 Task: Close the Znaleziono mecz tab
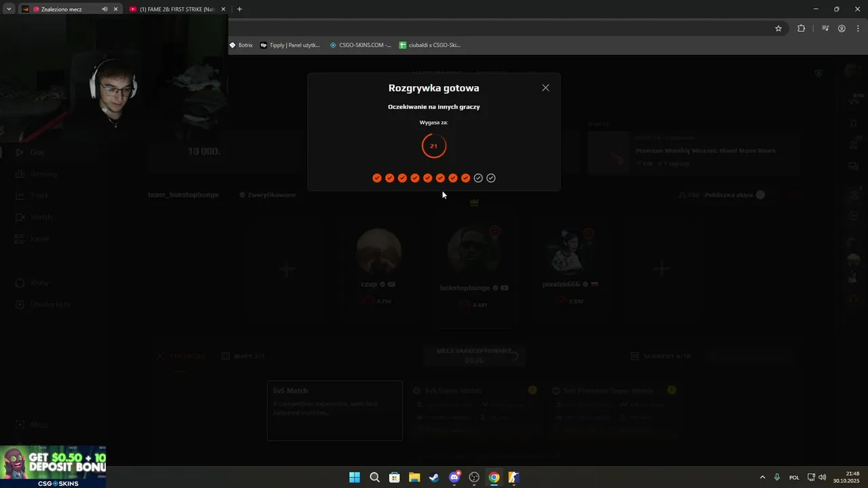click(115, 9)
